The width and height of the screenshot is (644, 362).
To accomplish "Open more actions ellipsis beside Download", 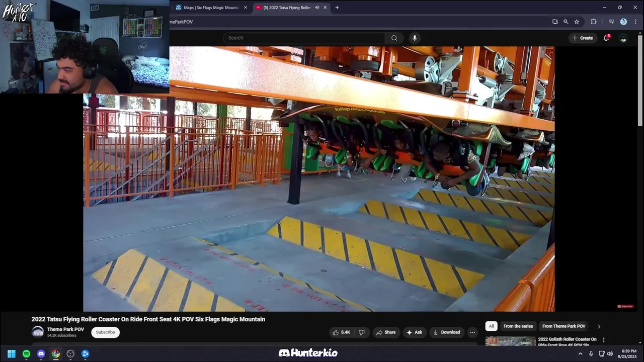I will pos(472,332).
